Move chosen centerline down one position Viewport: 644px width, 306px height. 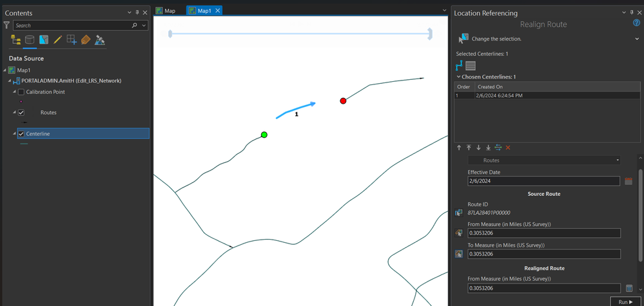(x=478, y=148)
